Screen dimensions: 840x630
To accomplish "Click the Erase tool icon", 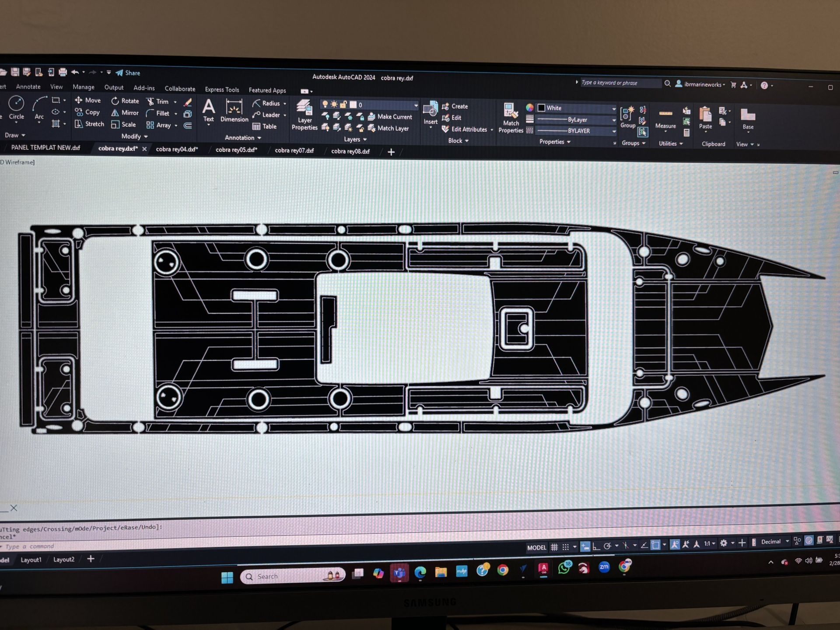I will pyautogui.click(x=188, y=102).
